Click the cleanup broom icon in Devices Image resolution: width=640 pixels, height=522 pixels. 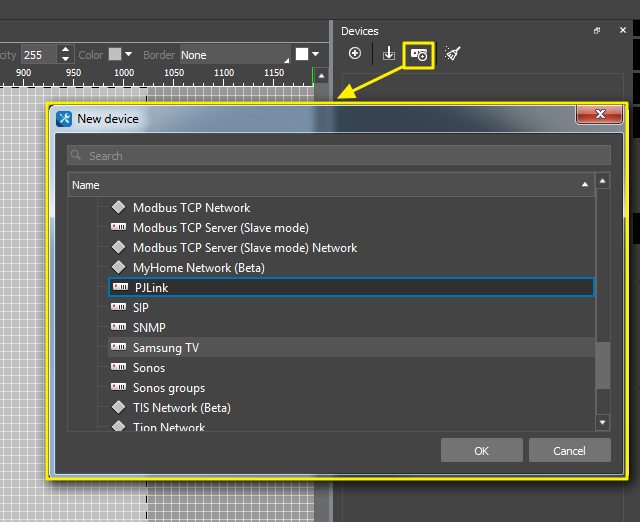(452, 54)
